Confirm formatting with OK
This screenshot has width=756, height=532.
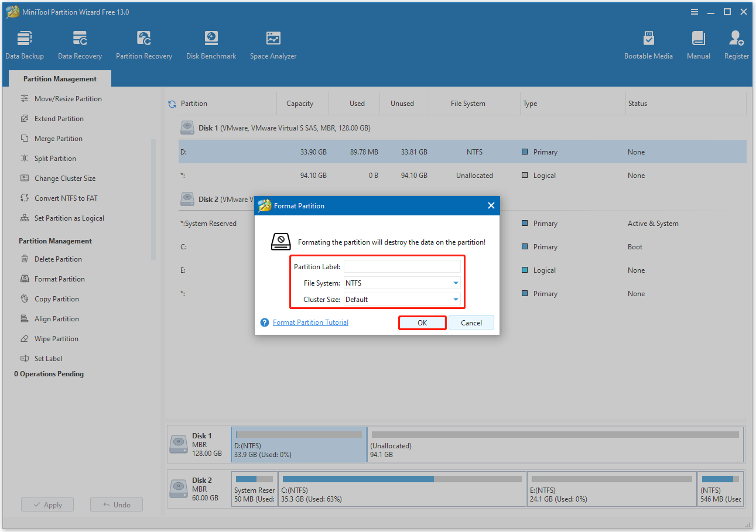pyautogui.click(x=422, y=322)
